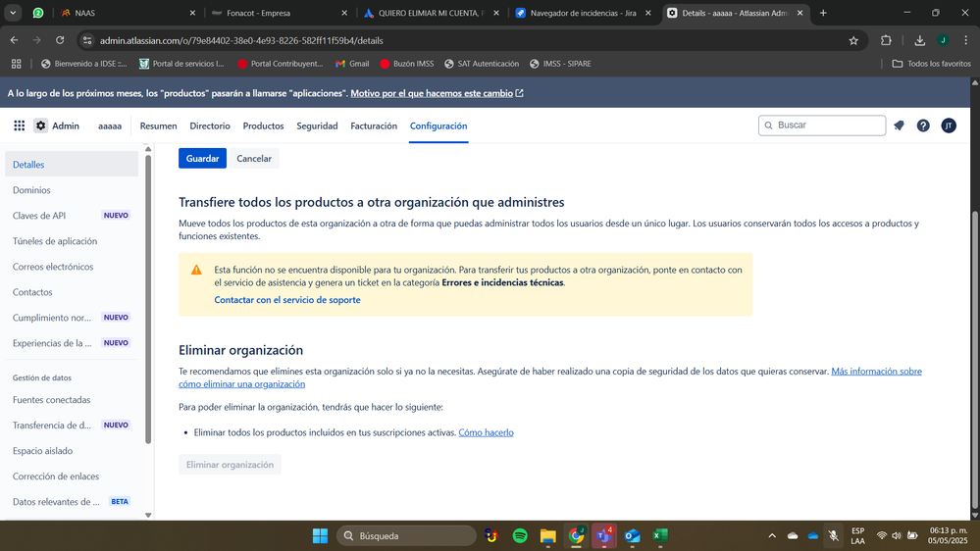
Task: Select Claves de API in the sidebar
Action: point(39,216)
